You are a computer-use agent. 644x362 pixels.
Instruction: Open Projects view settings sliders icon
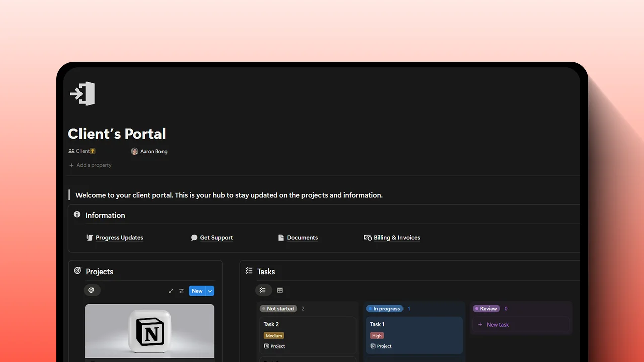click(x=181, y=291)
